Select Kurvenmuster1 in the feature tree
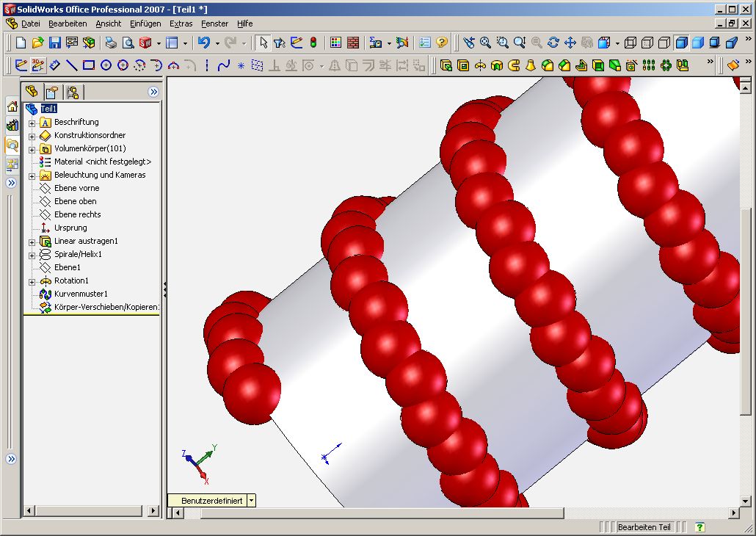The height and width of the screenshot is (536, 756). [81, 294]
